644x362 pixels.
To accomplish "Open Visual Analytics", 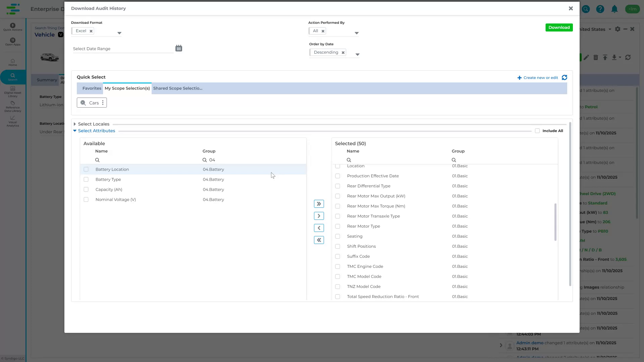I will click(x=12, y=121).
